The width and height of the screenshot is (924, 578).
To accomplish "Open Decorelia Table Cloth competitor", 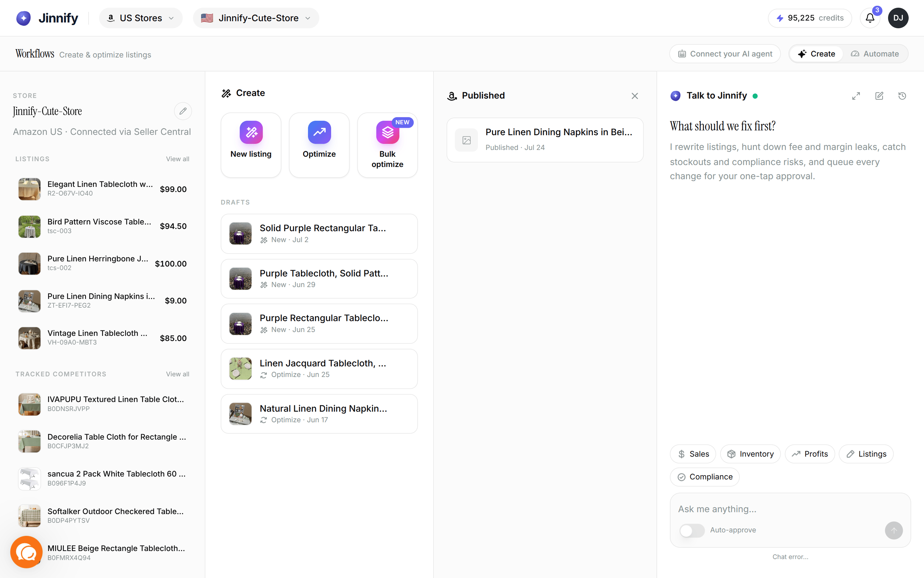I will [x=102, y=442].
